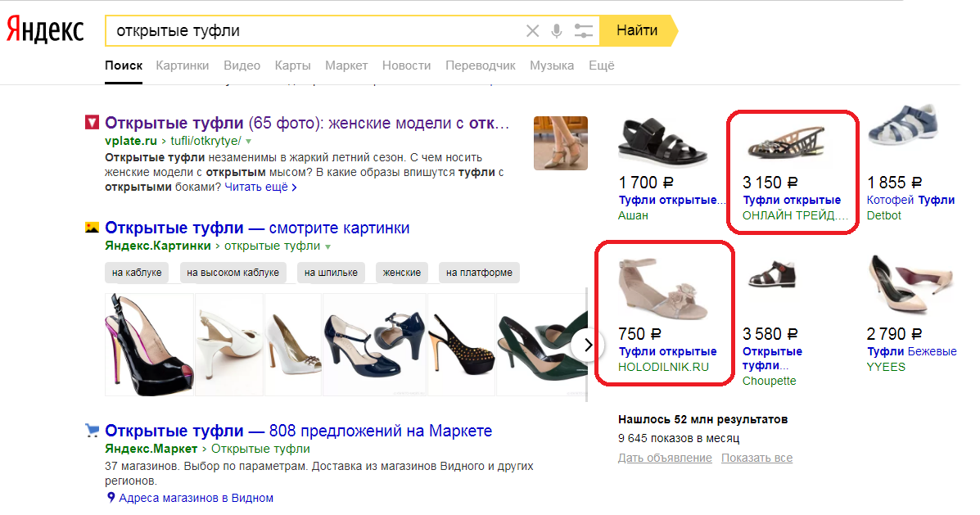Click the Яндекс logo
The height and width of the screenshot is (515, 980).
pyautogui.click(x=45, y=30)
